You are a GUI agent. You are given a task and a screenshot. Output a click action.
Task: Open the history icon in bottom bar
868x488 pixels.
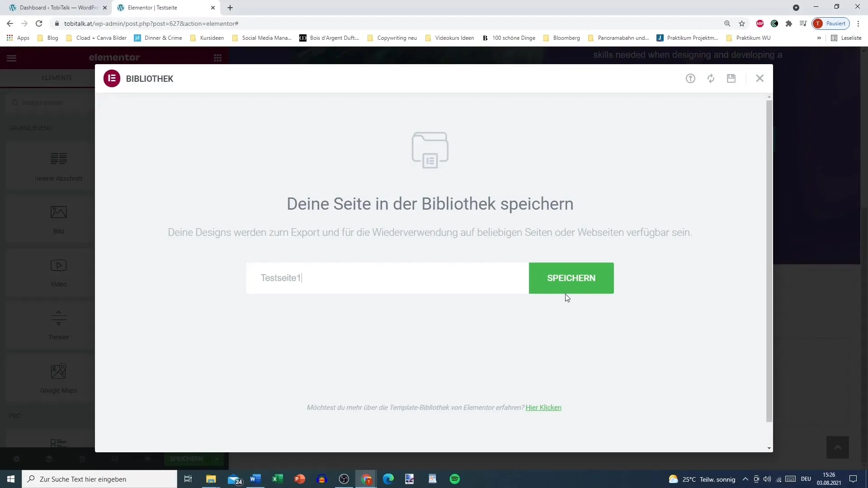(x=82, y=459)
